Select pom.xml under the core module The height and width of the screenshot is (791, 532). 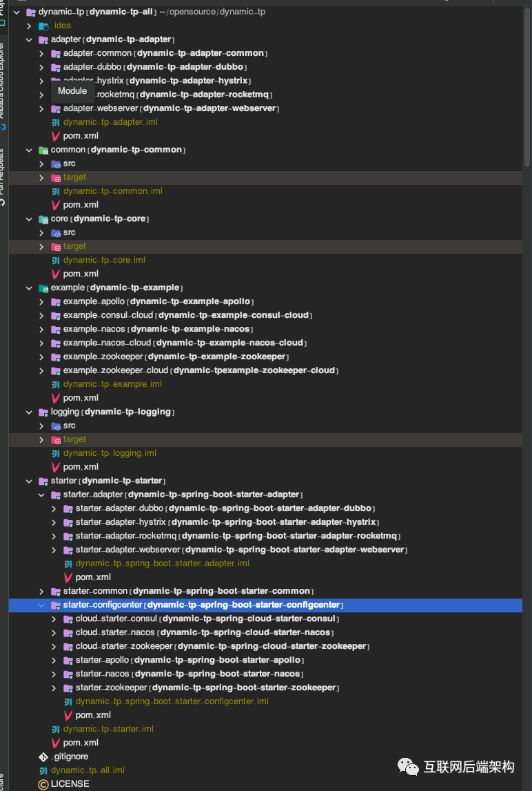[x=81, y=274]
